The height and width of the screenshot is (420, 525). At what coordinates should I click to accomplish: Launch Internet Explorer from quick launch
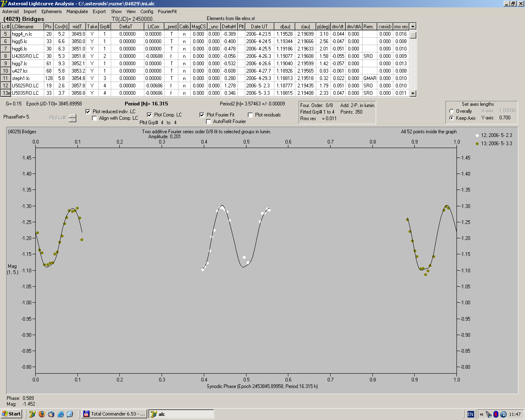pyautogui.click(x=61, y=414)
